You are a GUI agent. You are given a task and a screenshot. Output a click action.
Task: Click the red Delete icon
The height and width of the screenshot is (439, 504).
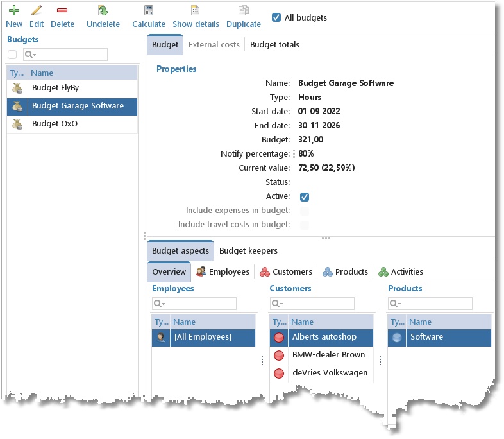[x=62, y=10]
